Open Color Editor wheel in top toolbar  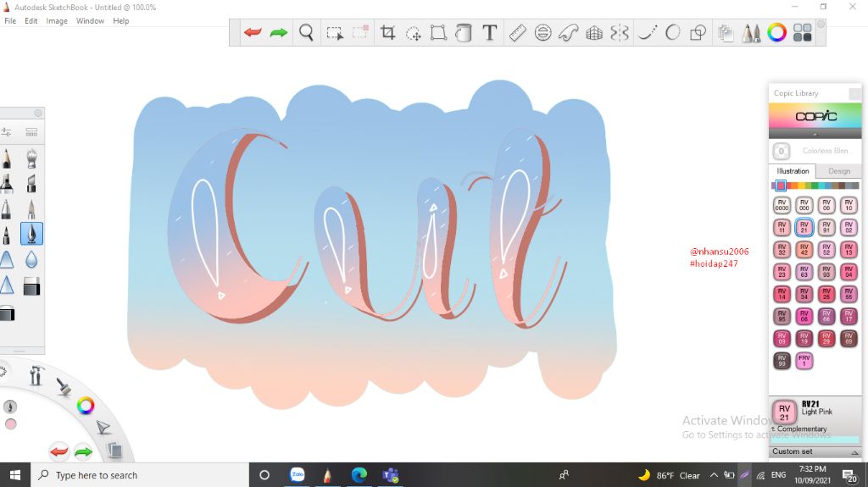pyautogui.click(x=776, y=33)
